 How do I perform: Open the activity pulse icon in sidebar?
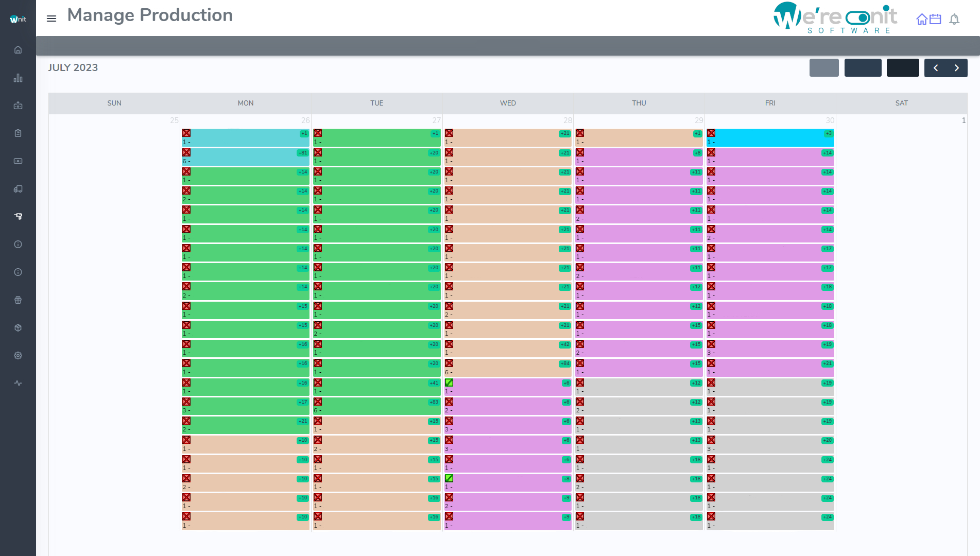pos(18,384)
